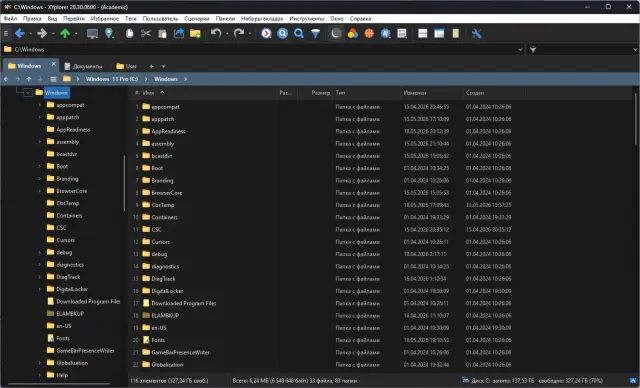Expand the appcompat tree node
The width and height of the screenshot is (640, 388).
[x=40, y=105]
